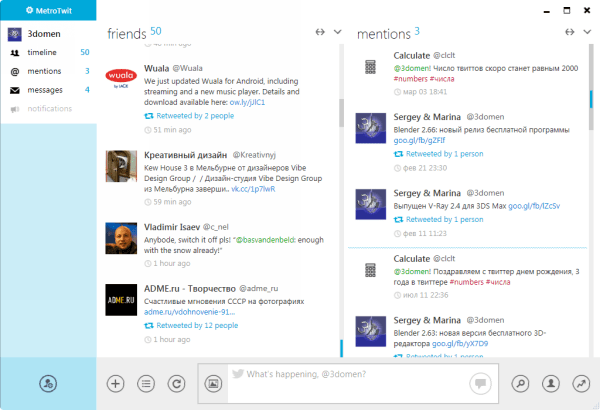This screenshot has height=410, width=600.
Task: Send the tweet with speech bubble button
Action: coord(480,383)
